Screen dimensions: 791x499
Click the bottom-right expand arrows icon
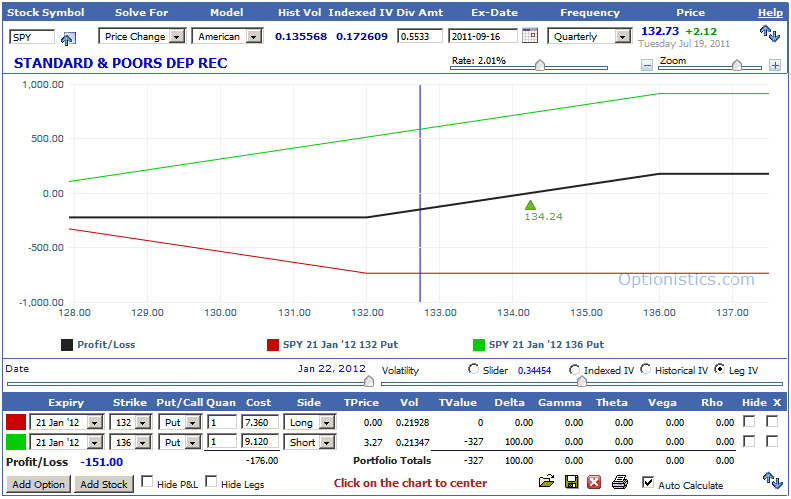click(x=772, y=480)
